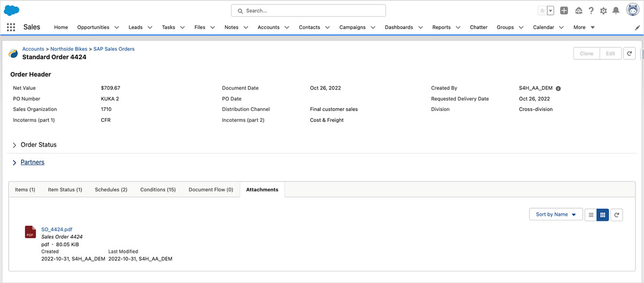Expand the Groups dropdown chevron
The width and height of the screenshot is (644, 283).
click(x=521, y=27)
